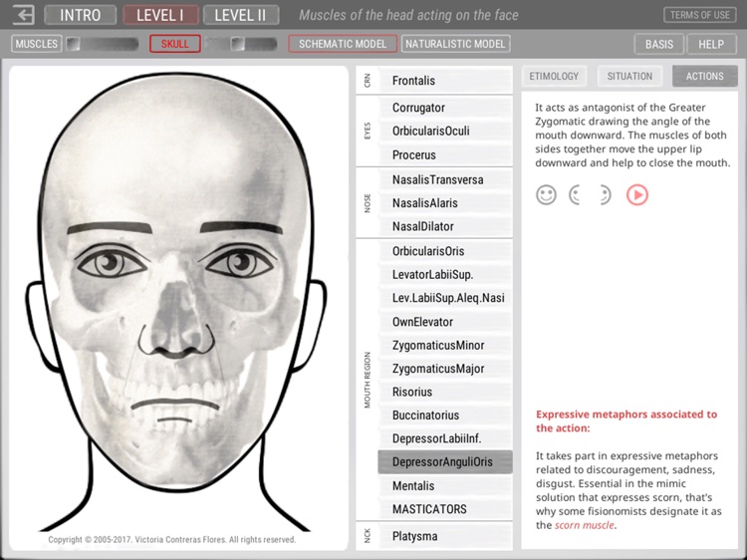Select the NATURALISTIC MODEL view
The image size is (747, 560).
point(455,44)
